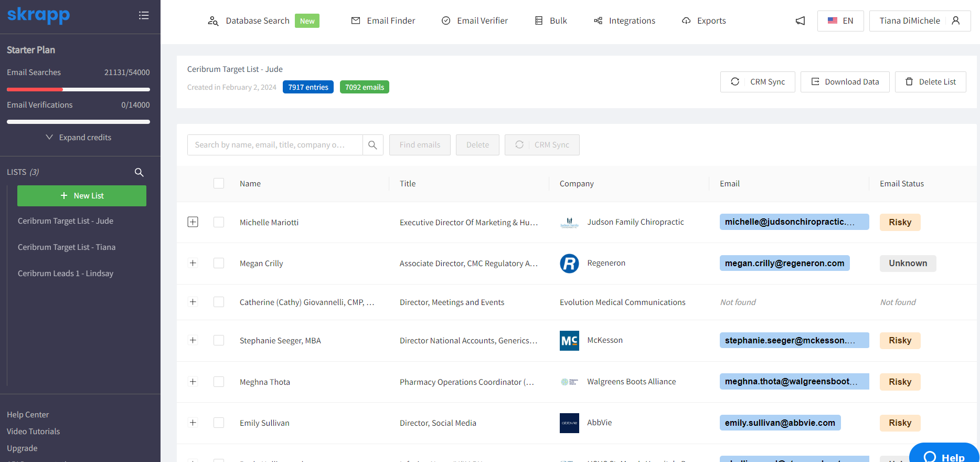Viewport: 980px width, 462px height.
Task: Create a list with New List button
Action: (x=82, y=196)
